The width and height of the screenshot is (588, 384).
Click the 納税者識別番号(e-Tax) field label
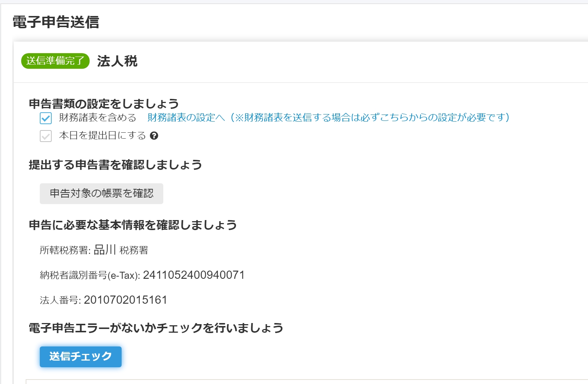[x=90, y=275]
